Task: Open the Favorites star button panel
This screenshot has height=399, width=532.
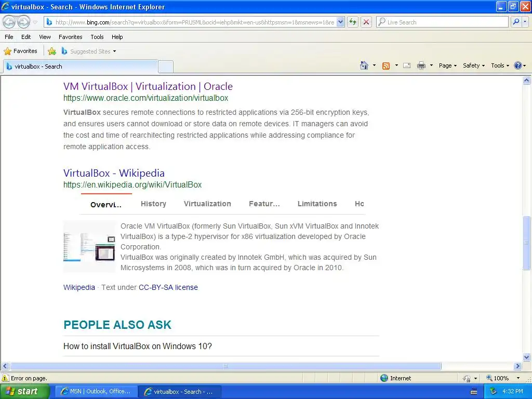Action: (20, 51)
